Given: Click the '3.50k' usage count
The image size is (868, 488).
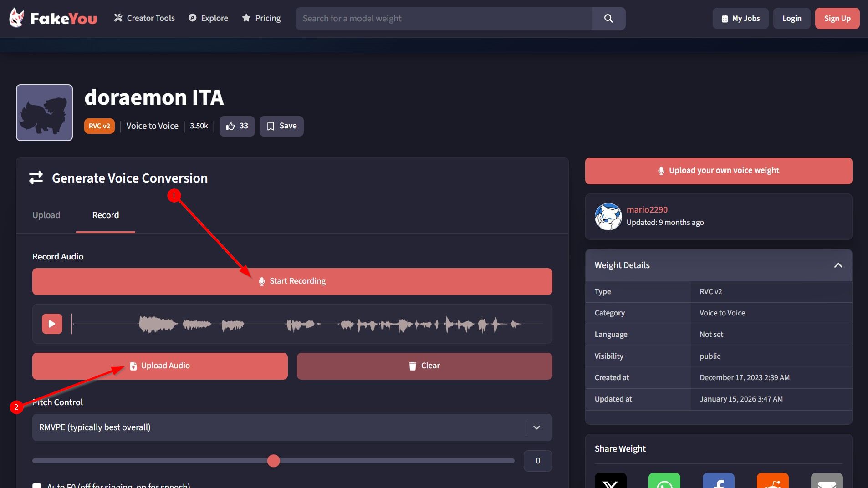Looking at the screenshot, I should 199,126.
